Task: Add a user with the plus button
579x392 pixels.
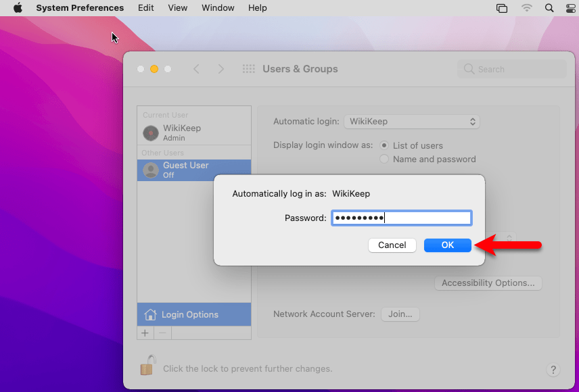Action: point(145,333)
